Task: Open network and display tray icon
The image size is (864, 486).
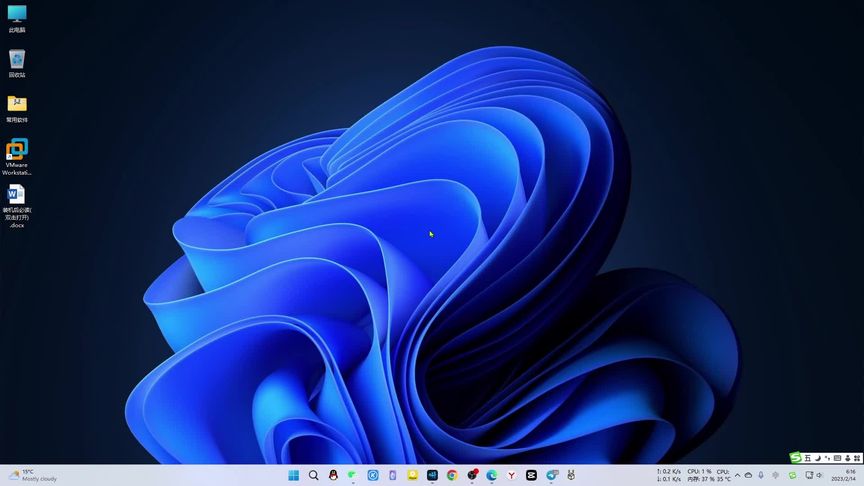Action: 809,475
